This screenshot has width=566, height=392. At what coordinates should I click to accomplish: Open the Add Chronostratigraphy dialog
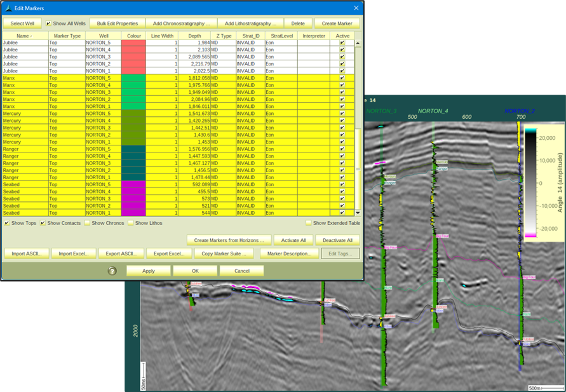(x=181, y=24)
